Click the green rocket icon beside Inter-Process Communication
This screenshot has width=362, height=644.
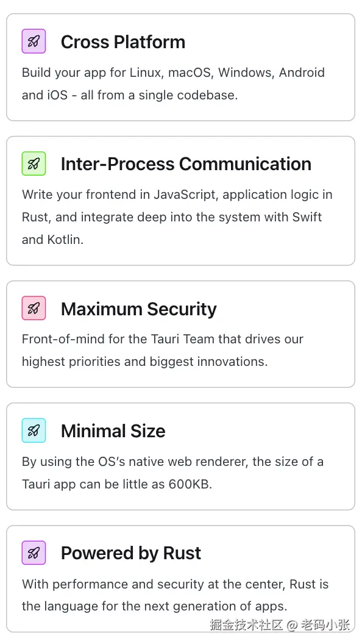tap(34, 163)
